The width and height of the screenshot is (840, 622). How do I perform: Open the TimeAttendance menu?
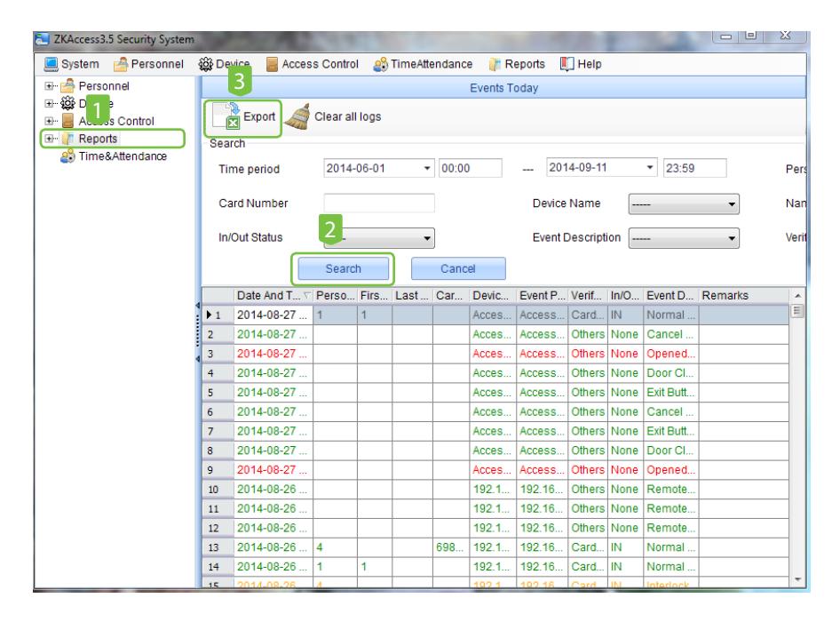[x=423, y=64]
